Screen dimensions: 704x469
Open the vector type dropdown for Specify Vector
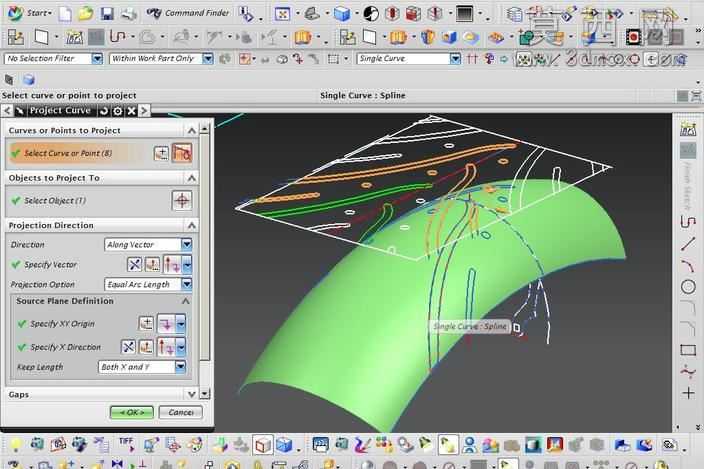[x=187, y=264]
